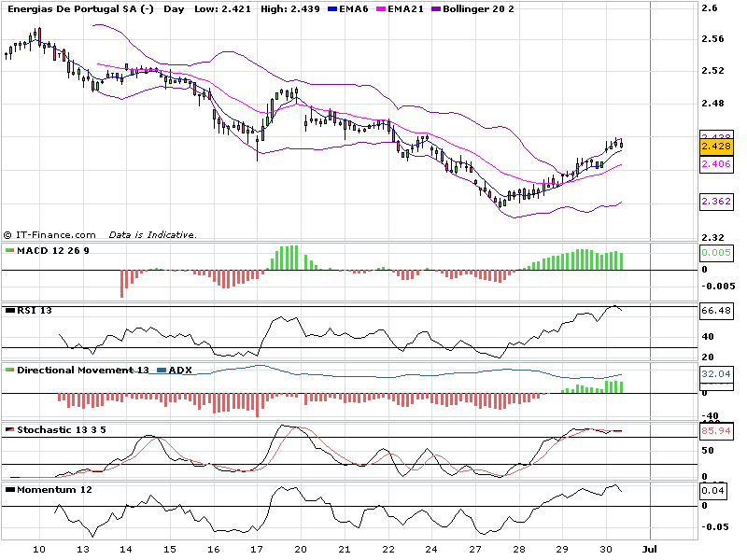
Task: Select the green 0.005 MACD value box
Action: (716, 252)
